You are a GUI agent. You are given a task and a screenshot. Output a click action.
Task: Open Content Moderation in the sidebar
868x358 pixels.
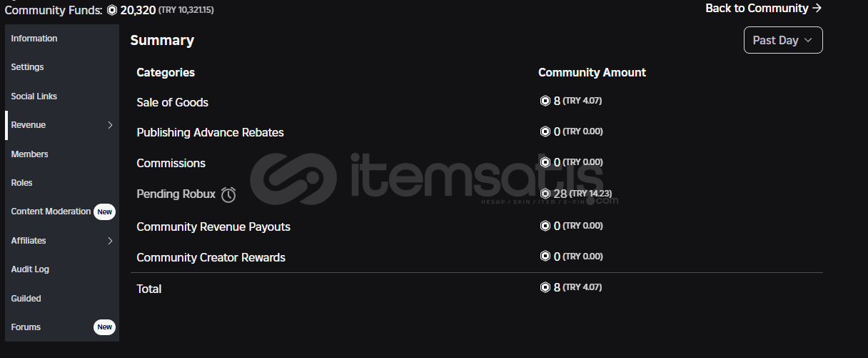(51, 212)
